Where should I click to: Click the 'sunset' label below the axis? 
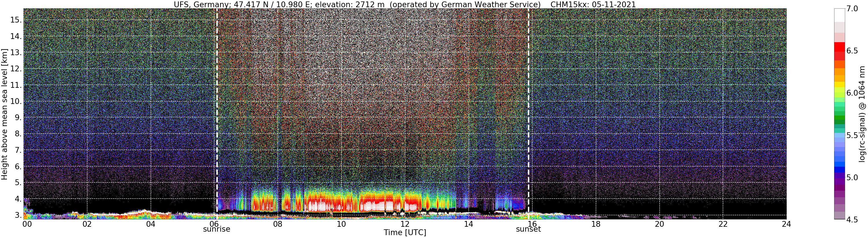[x=528, y=229]
